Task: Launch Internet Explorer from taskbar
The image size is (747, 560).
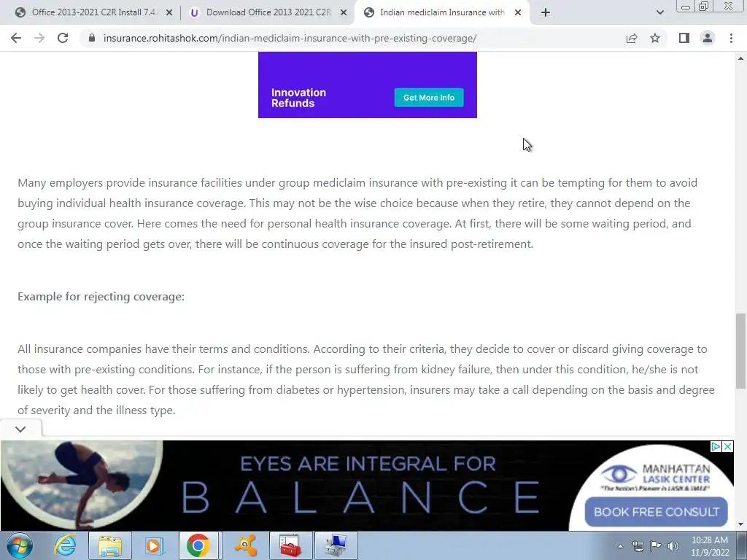Action: (x=64, y=545)
